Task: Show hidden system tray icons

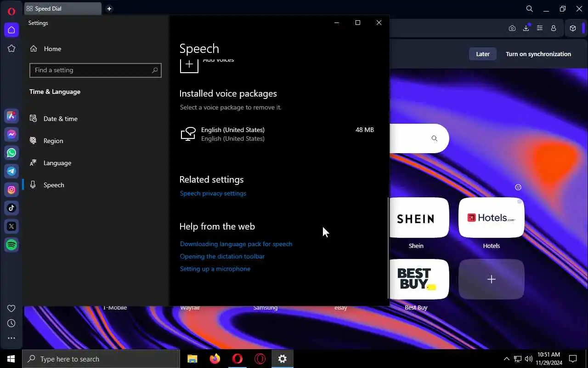Action: point(506,359)
